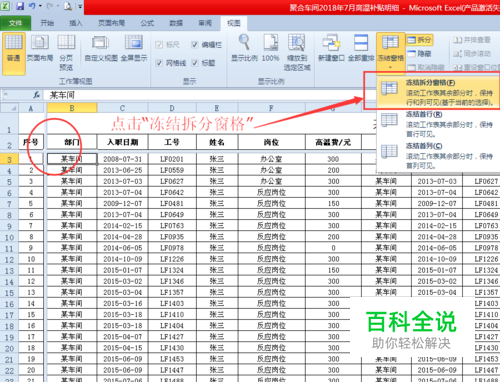The height and width of the screenshot is (382, 500).
Task: Click Zoom to Selection (缩放到选定区域) icon
Action: [297, 53]
